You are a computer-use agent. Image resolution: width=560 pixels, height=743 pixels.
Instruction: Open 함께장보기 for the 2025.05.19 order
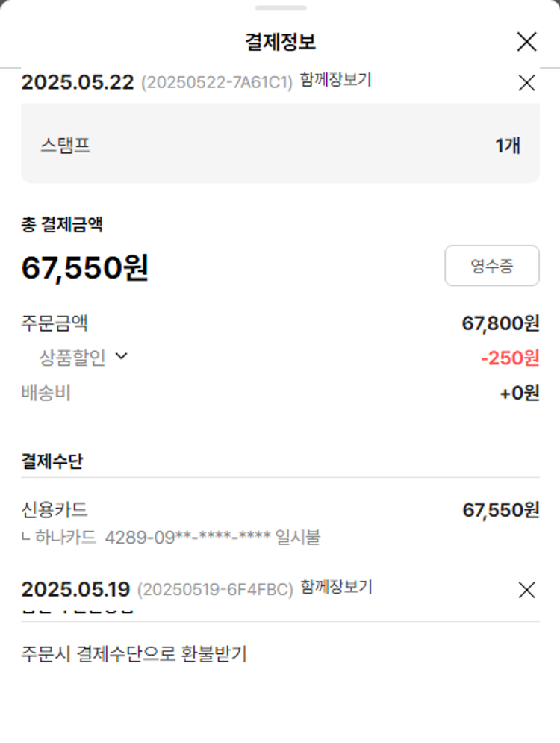(336, 588)
